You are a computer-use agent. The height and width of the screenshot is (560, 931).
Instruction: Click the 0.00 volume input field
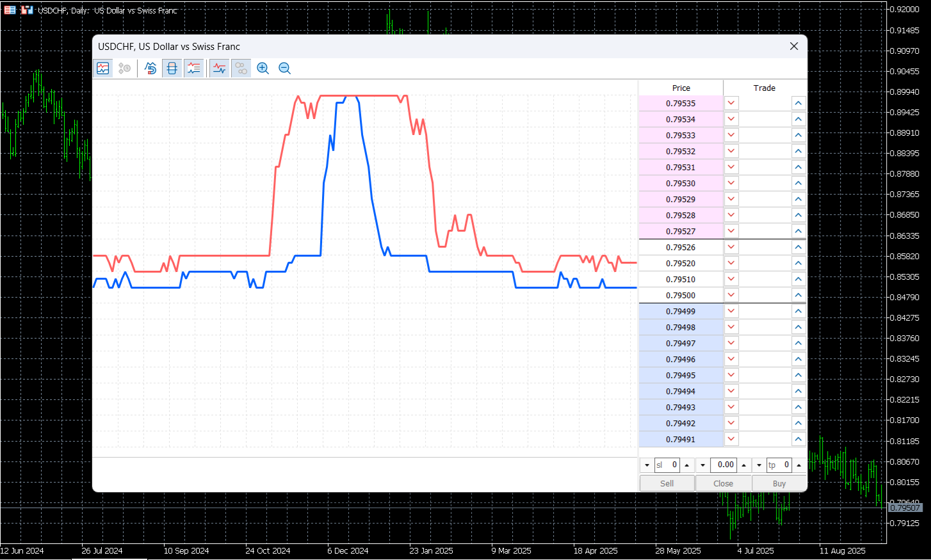click(724, 465)
